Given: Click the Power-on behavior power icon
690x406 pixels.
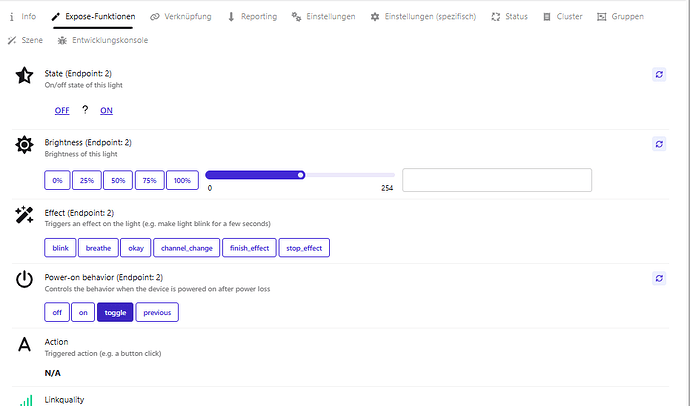Looking at the screenshot, I should [x=24, y=279].
